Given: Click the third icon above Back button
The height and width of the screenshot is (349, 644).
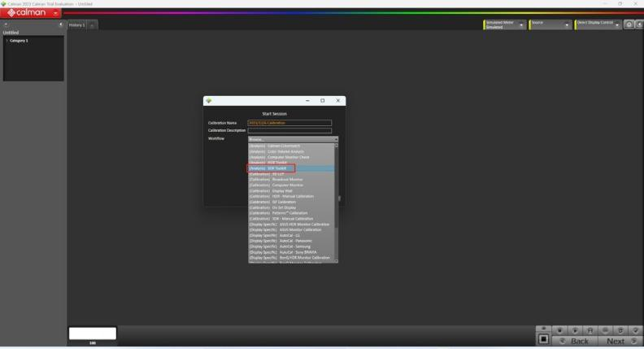Looking at the screenshot, I should [x=590, y=330].
